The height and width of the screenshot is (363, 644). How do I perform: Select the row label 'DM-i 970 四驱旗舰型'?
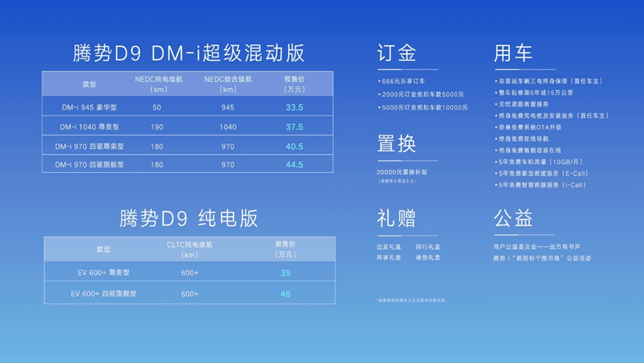pos(89,165)
